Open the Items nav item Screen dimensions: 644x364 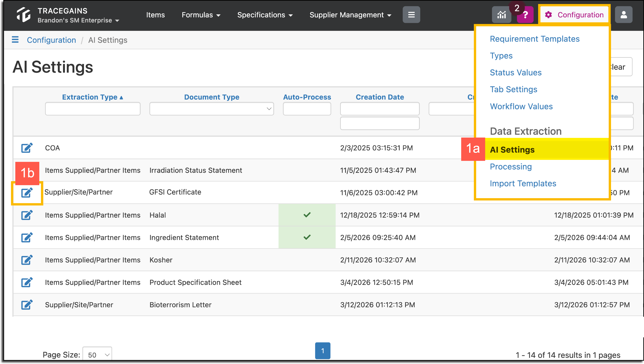[155, 15]
